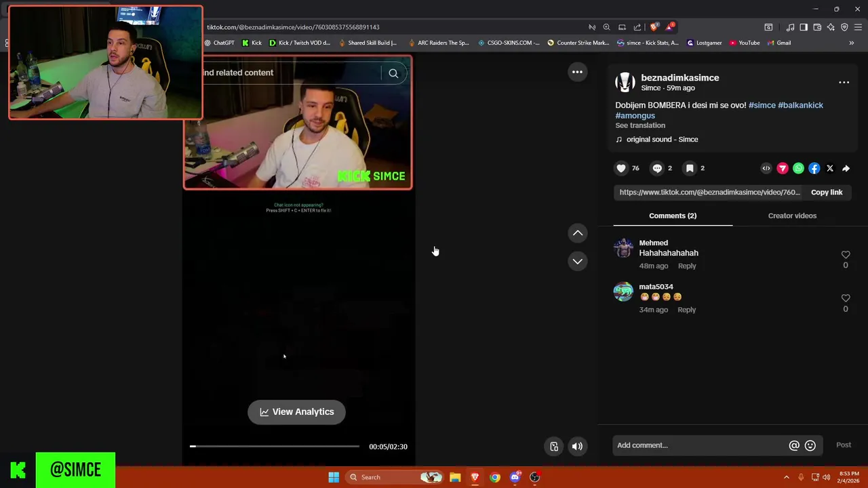Open Brave Rewards triangle icon
Viewport: 868px width, 488px height.
670,27
